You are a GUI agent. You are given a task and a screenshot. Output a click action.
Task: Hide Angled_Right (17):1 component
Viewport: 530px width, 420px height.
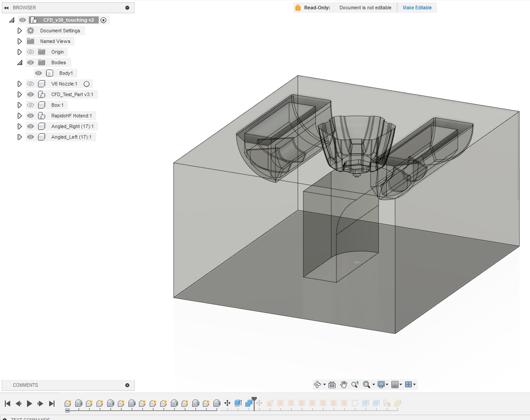click(31, 126)
